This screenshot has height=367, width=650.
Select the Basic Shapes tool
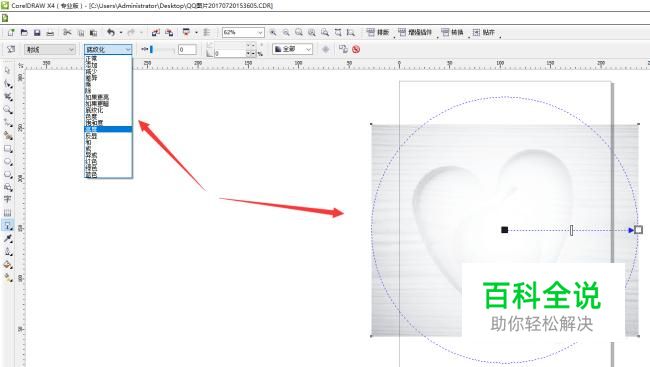click(7, 187)
